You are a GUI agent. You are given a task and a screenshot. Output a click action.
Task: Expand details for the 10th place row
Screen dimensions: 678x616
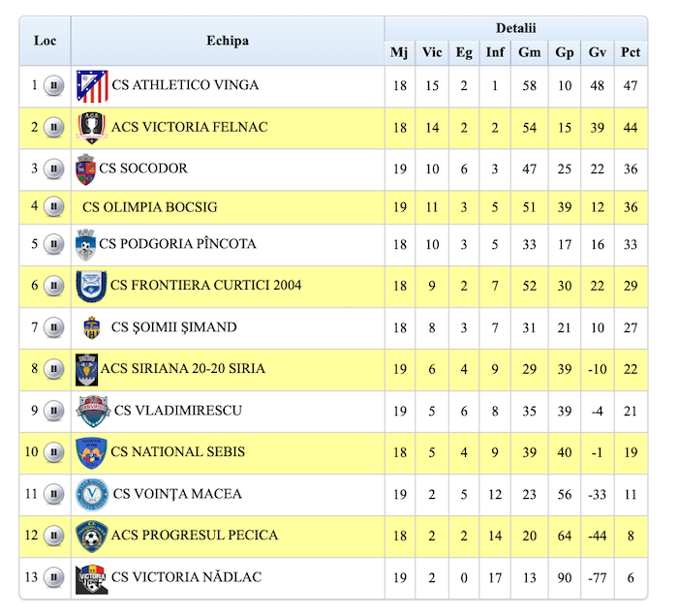54,452
